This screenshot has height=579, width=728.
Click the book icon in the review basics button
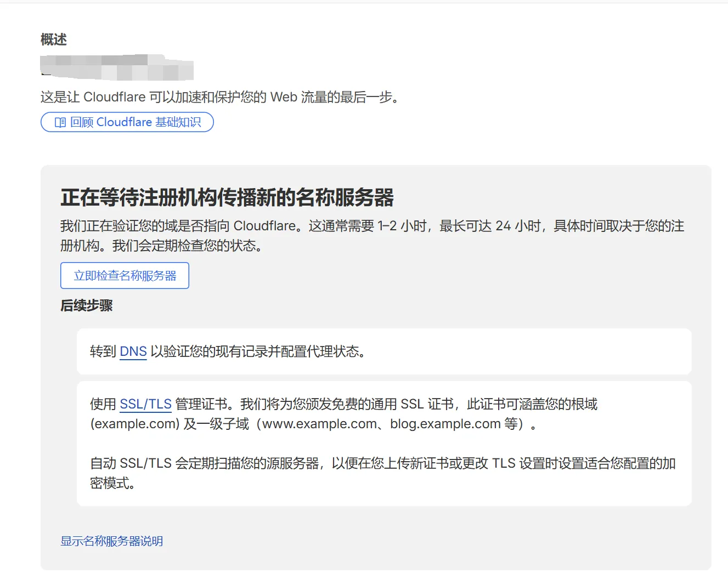pyautogui.click(x=60, y=122)
